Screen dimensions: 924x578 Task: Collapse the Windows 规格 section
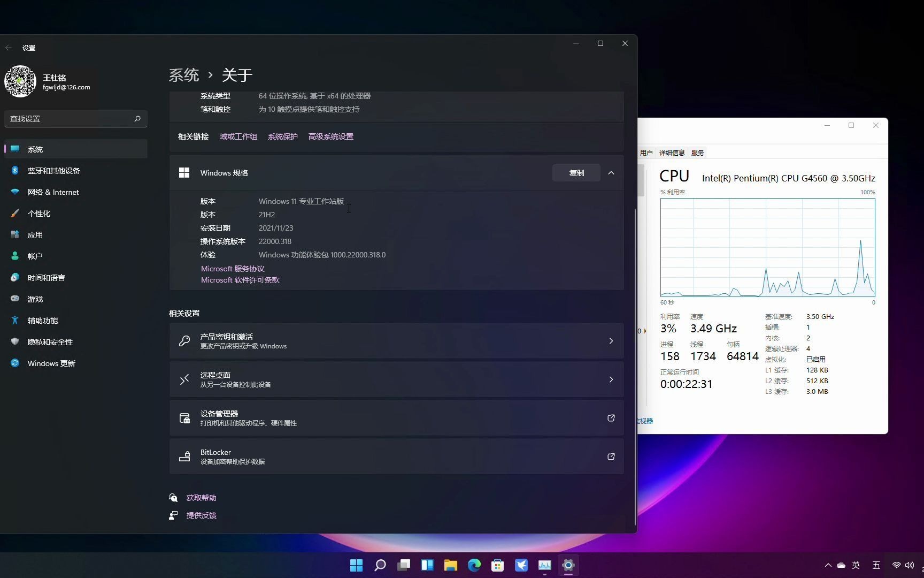point(611,172)
